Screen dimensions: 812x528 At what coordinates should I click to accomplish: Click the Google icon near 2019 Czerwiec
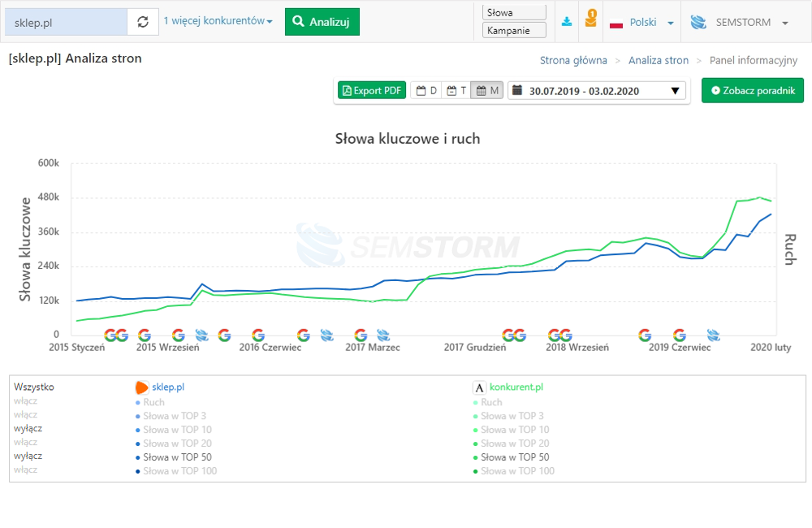click(x=680, y=335)
